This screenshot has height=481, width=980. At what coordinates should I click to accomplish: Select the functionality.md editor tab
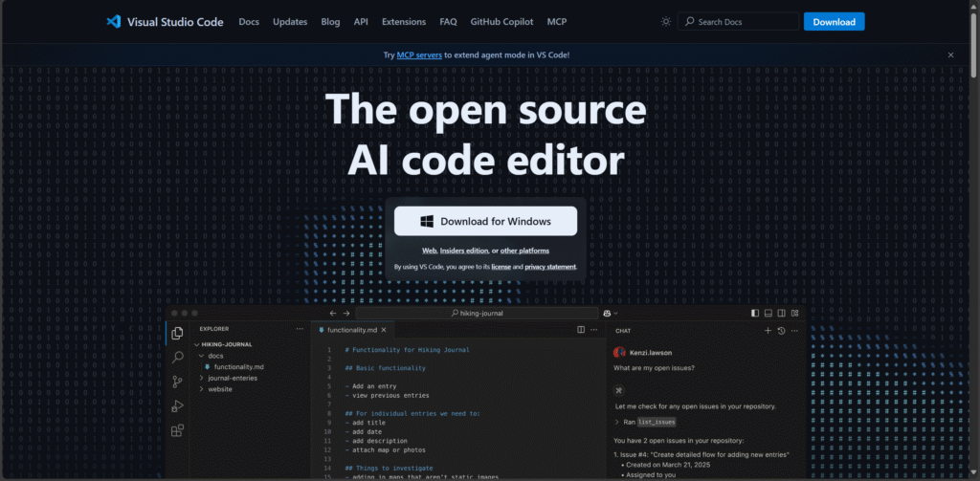click(x=353, y=330)
